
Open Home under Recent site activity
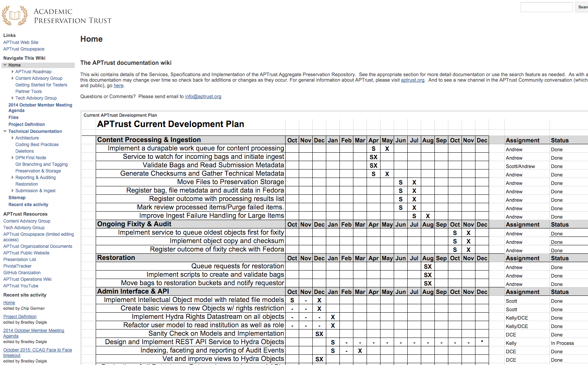pyautogui.click(x=9, y=303)
